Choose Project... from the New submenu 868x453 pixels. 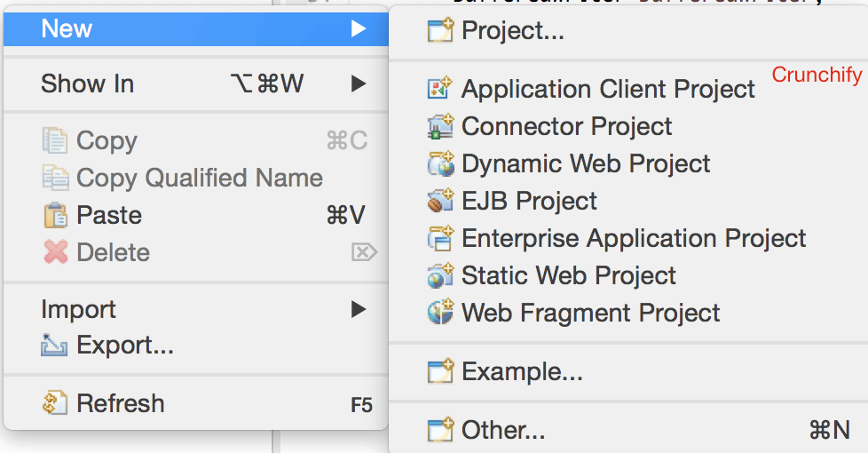click(512, 31)
